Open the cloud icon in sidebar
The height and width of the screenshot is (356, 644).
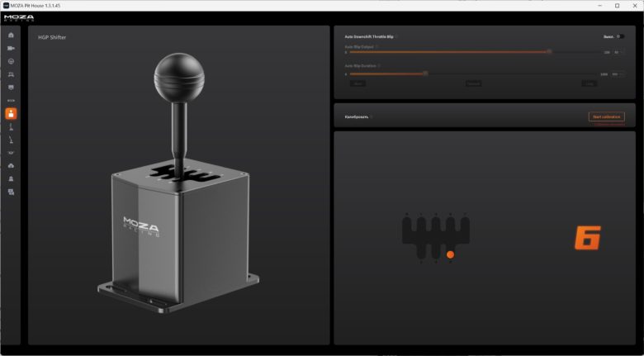(x=11, y=165)
